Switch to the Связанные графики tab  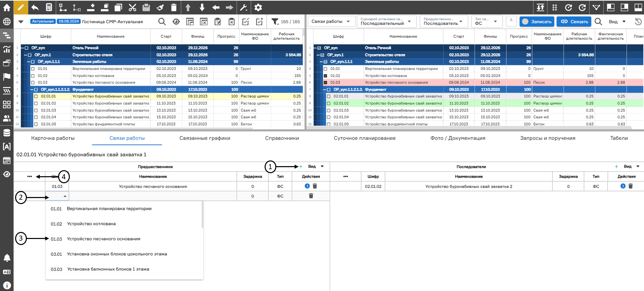[205, 138]
